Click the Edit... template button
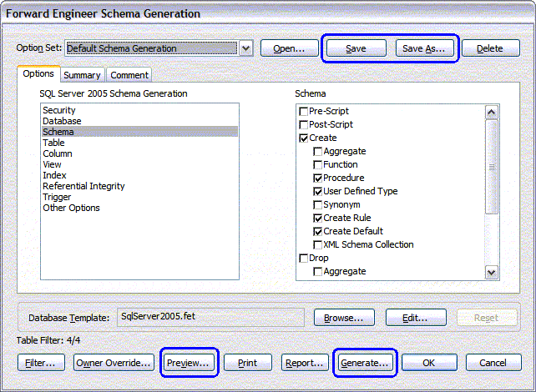Screen dimensions: 536x392 (x=416, y=318)
